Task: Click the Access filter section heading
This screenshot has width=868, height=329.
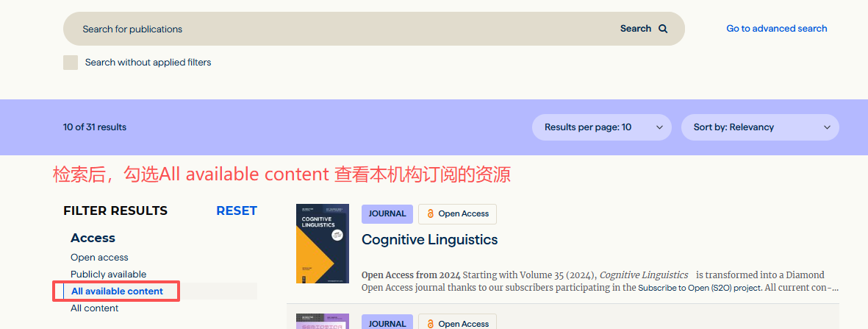Action: 93,238
